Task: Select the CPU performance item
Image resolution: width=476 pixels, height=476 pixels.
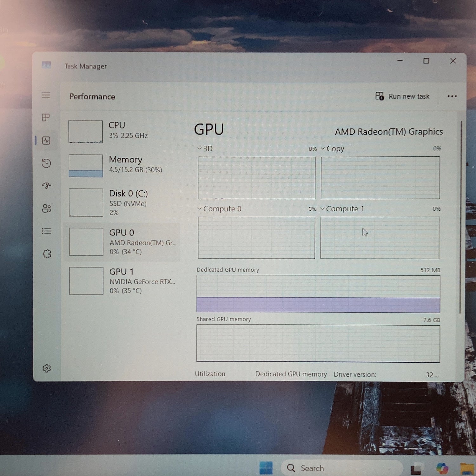Action: 122,131
